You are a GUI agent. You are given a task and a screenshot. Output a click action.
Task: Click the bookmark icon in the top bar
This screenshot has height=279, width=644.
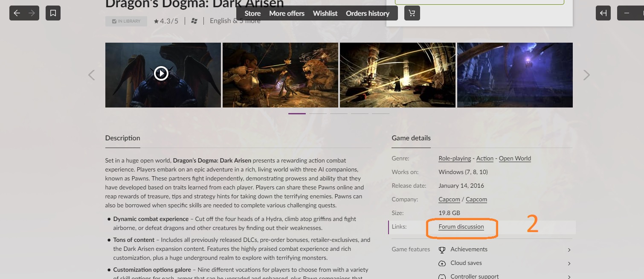coord(53,13)
